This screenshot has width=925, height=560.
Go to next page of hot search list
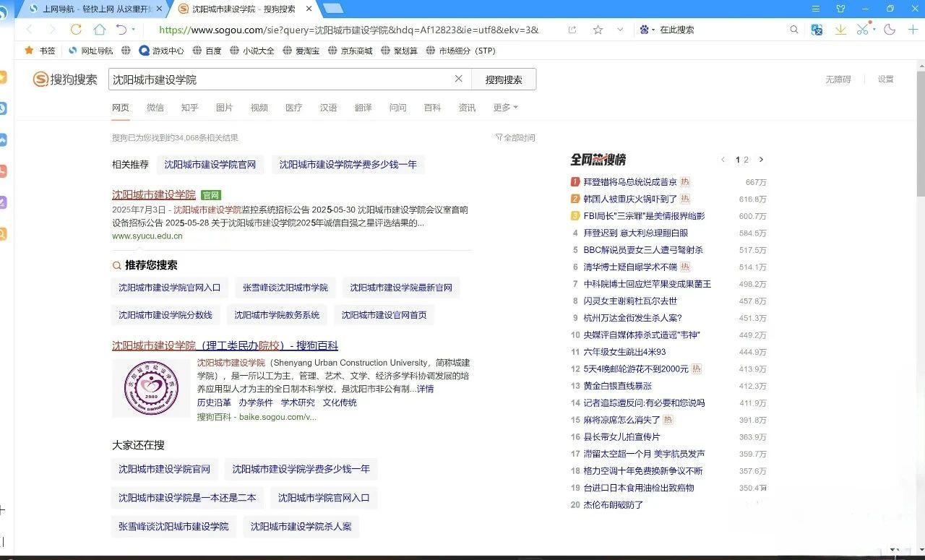pos(761,160)
